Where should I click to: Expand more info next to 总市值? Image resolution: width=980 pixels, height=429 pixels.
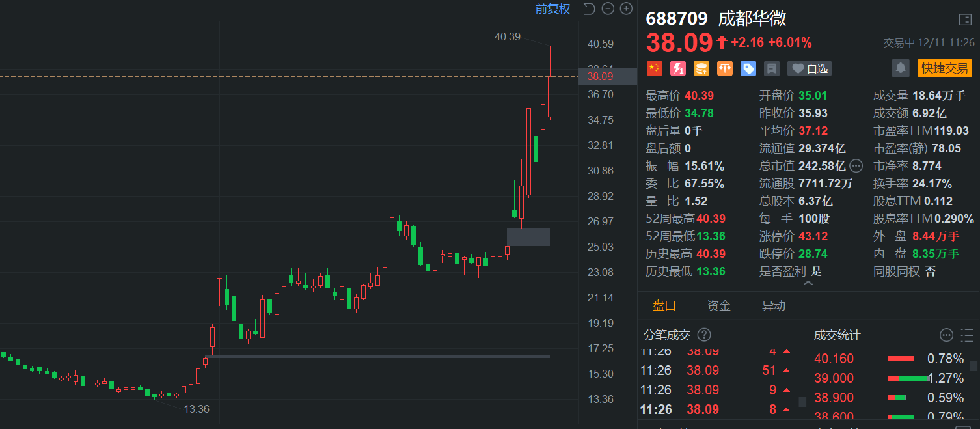(x=856, y=165)
